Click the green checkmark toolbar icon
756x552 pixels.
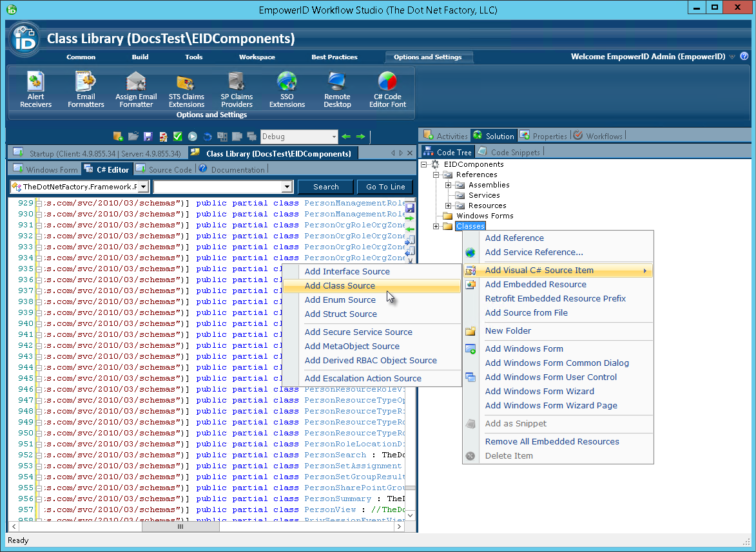coord(178,137)
